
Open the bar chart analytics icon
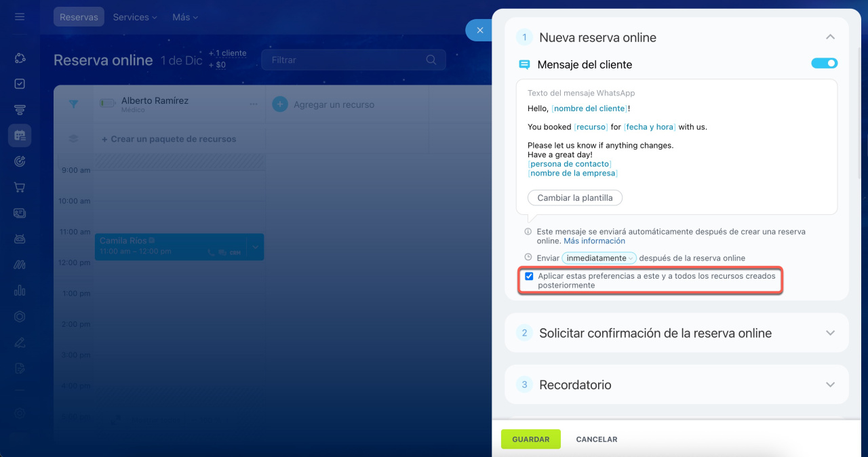pos(20,290)
